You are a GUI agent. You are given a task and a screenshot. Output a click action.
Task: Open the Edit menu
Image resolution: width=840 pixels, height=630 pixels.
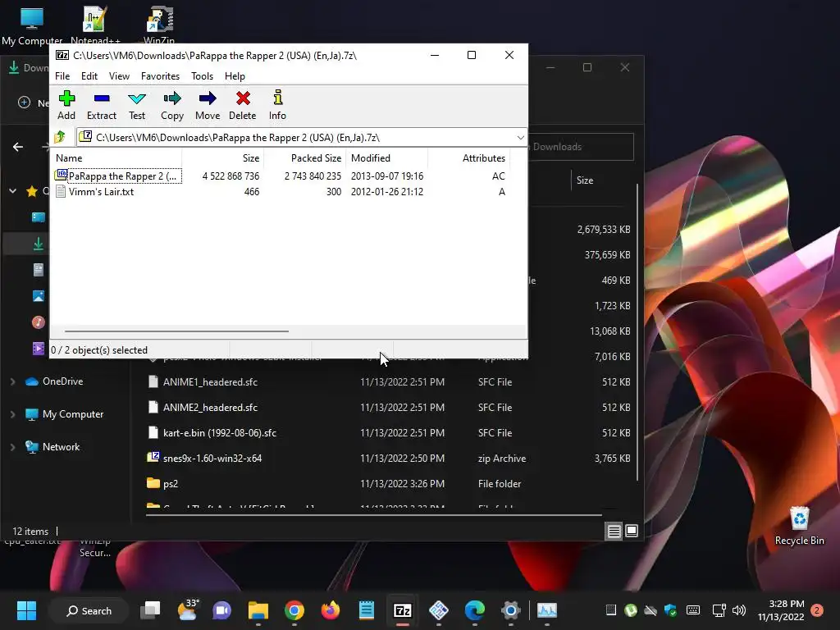point(89,76)
